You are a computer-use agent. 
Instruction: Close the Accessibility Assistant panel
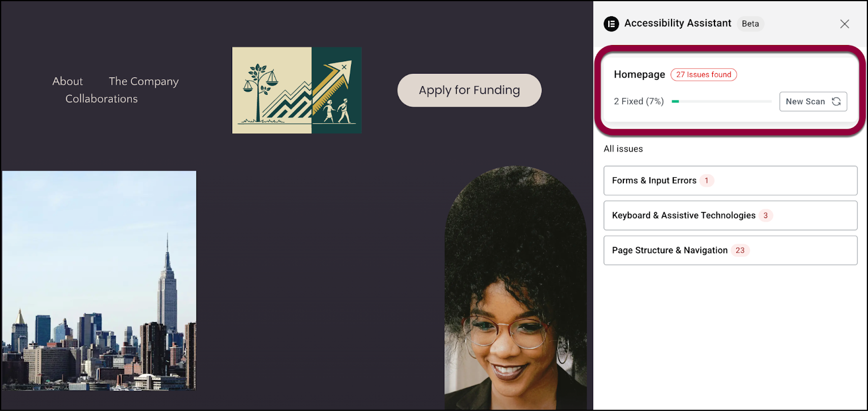tap(845, 24)
